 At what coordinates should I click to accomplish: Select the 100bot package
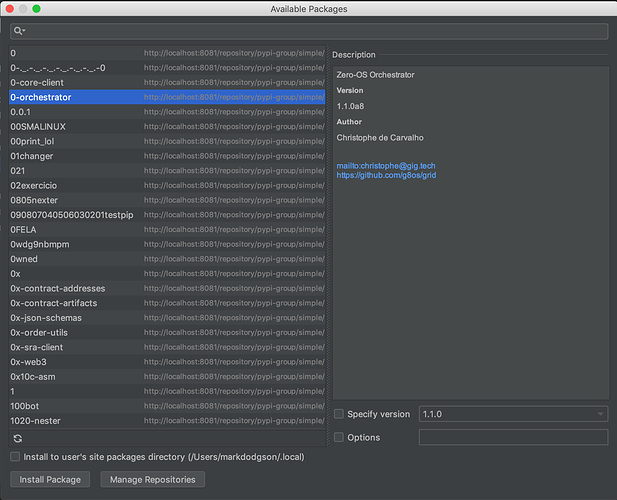click(167, 406)
